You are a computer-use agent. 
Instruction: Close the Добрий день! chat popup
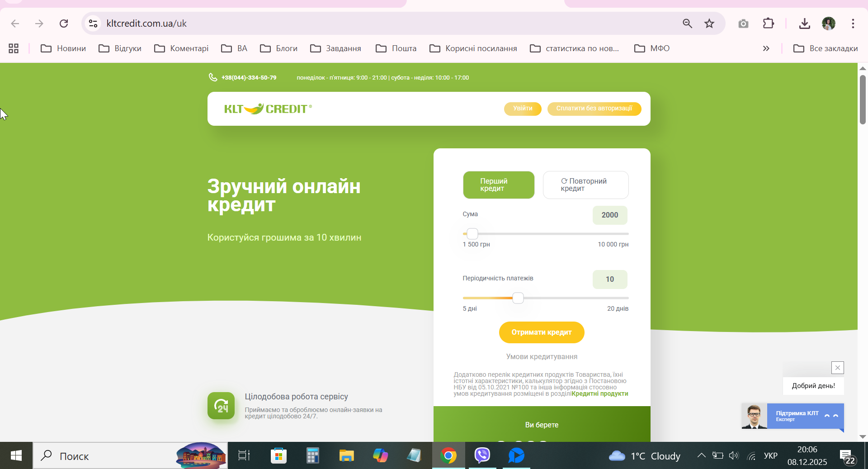click(838, 368)
